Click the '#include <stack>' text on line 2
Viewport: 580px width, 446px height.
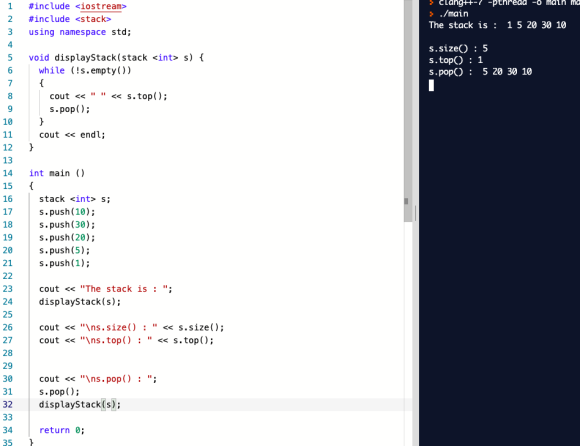point(70,19)
